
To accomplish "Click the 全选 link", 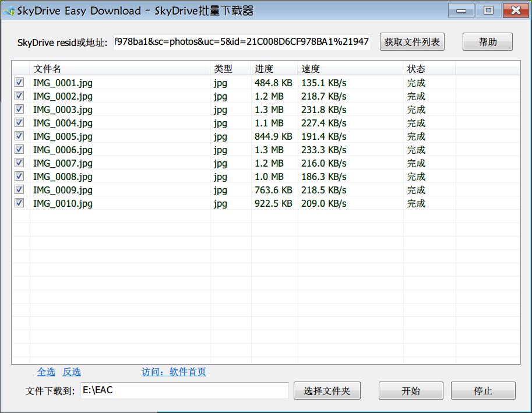I will 46,372.
